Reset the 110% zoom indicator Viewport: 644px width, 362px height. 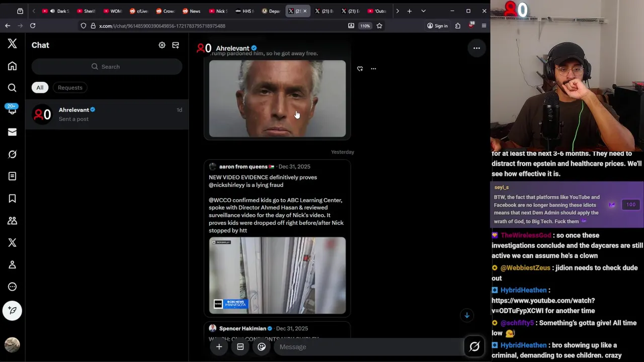(x=365, y=26)
